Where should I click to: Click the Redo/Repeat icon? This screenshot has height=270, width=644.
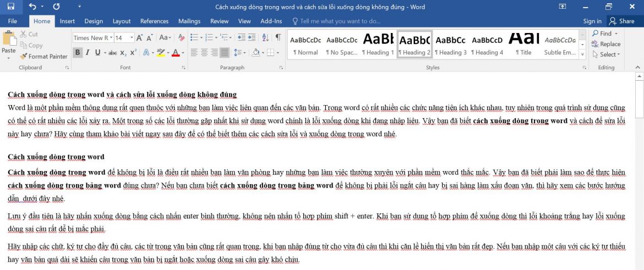tap(56, 7)
